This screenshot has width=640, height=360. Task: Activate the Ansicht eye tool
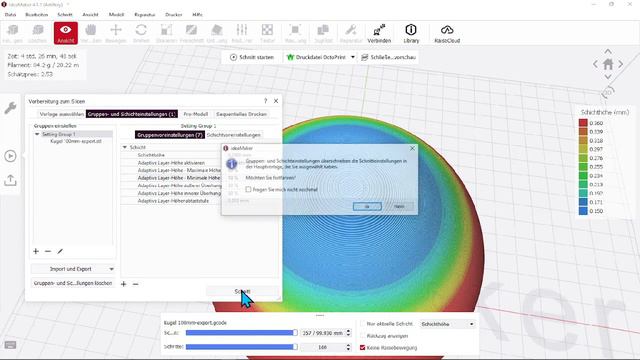coord(65,33)
